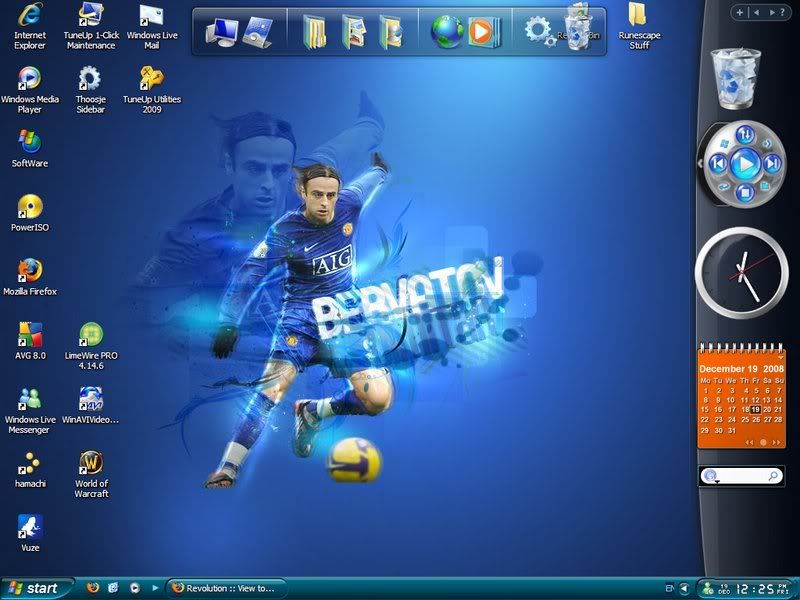Screen dimensions: 800x600
Task: Click the calendar today circle button
Action: tap(763, 442)
